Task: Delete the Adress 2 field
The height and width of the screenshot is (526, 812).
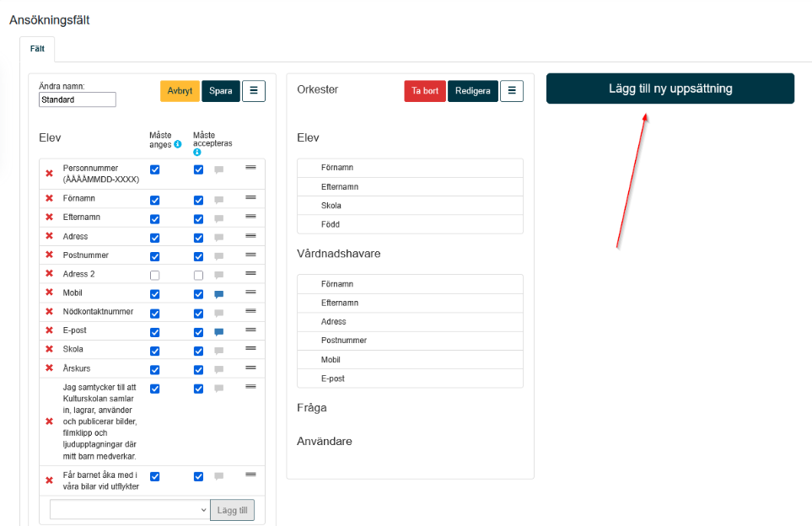Action: (49, 273)
